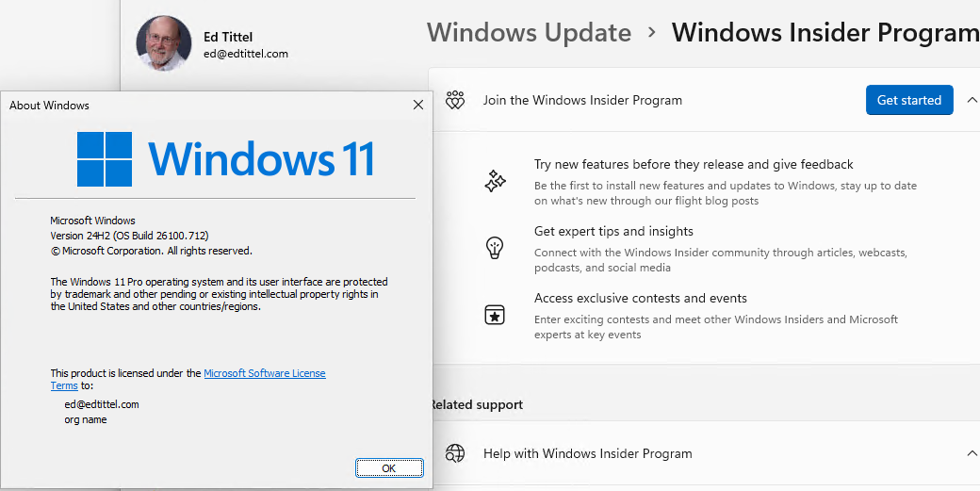The height and width of the screenshot is (491, 980).
Task: Expand Help with Windows Insider Program
Action: click(x=972, y=453)
